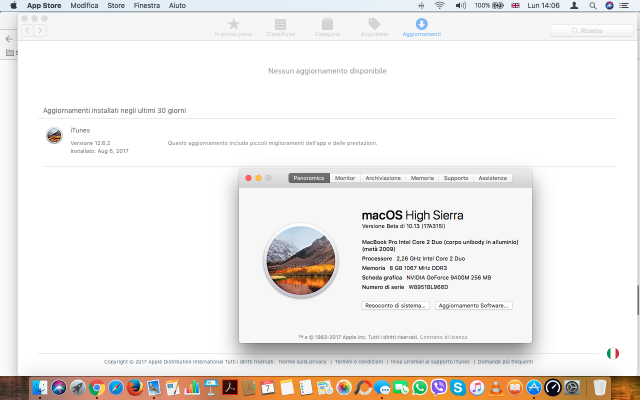Click the Italian flag country selector

click(x=613, y=353)
